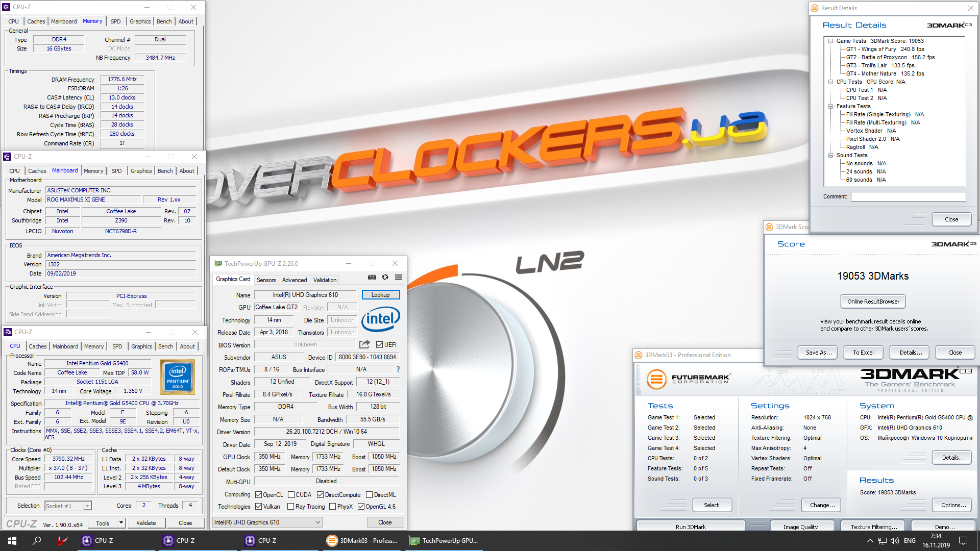Open the CPU-Z Tools dropdown arrow
Image resolution: width=980 pixels, height=551 pixels.
(121, 523)
